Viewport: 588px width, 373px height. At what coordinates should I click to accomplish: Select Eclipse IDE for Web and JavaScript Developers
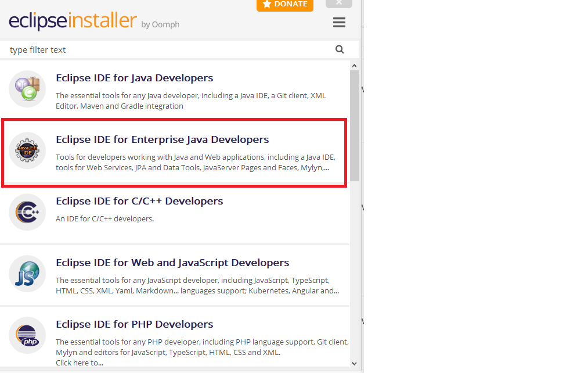pos(172,263)
